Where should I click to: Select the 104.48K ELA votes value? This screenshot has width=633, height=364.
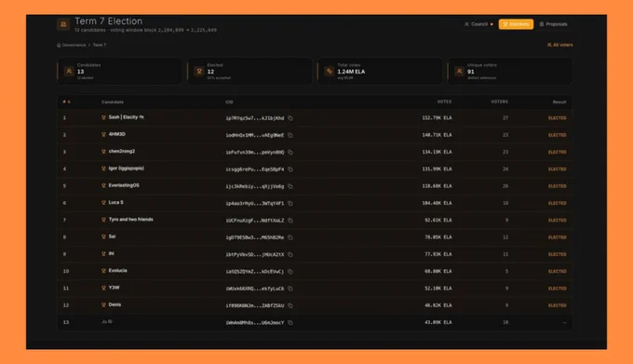(x=437, y=203)
